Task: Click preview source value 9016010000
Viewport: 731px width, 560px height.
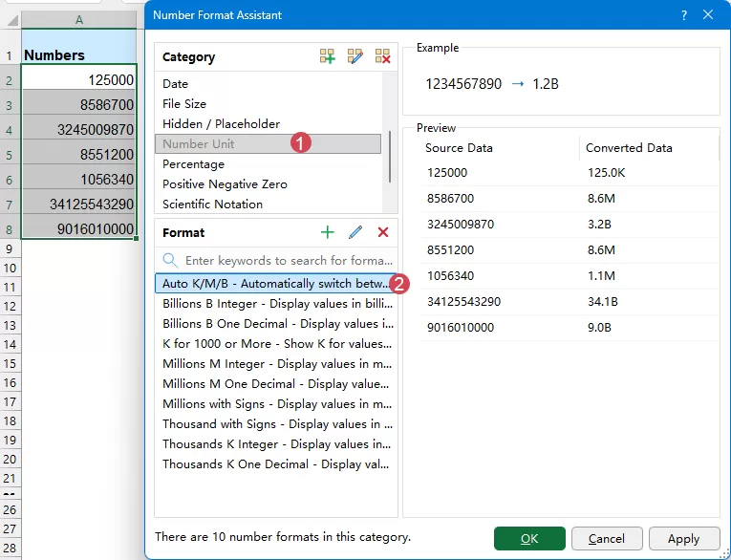Action: (461, 328)
